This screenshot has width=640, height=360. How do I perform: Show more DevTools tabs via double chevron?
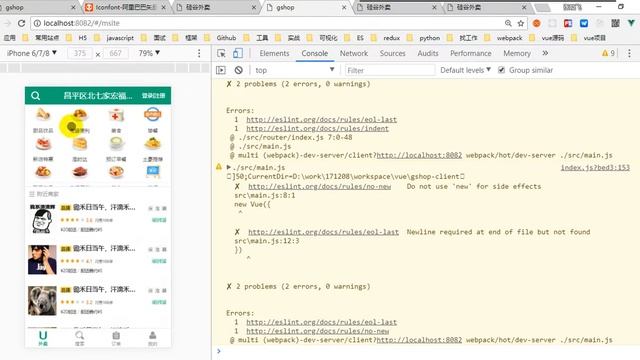(545, 53)
